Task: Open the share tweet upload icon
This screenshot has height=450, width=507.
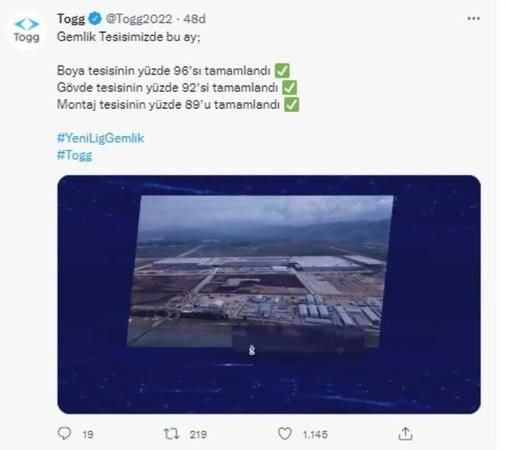Action: click(405, 434)
